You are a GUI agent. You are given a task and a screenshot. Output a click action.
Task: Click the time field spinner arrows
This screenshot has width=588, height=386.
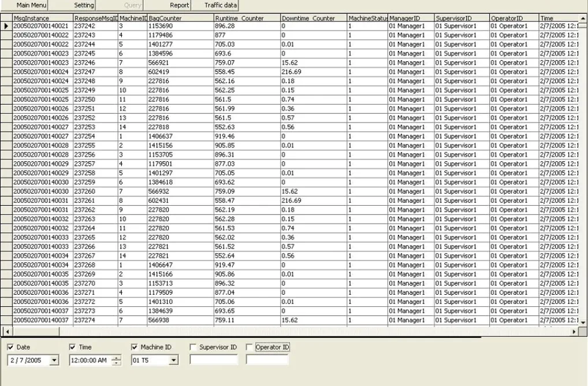point(117,361)
